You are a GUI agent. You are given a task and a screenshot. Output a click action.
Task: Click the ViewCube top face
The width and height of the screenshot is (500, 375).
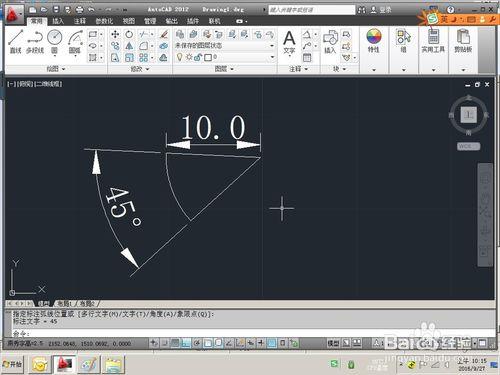(469, 115)
